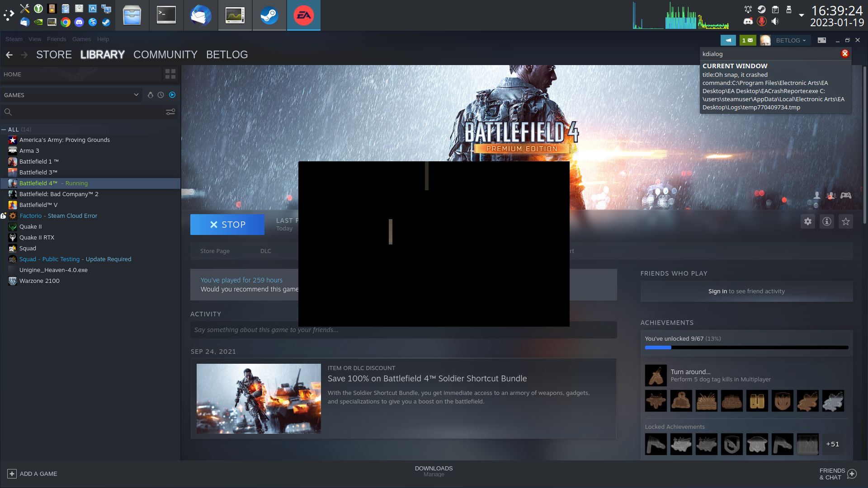Select Quake II RTX in the list
Image resolution: width=868 pixels, height=488 pixels.
click(90, 238)
